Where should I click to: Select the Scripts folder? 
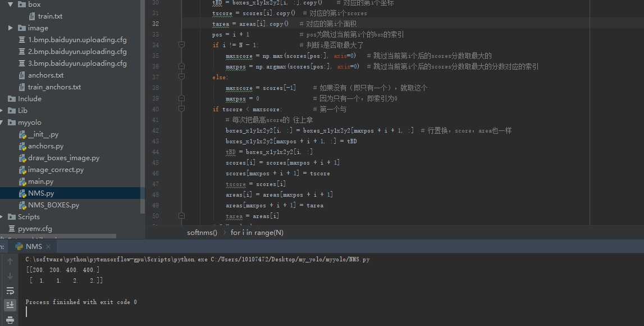pos(29,216)
